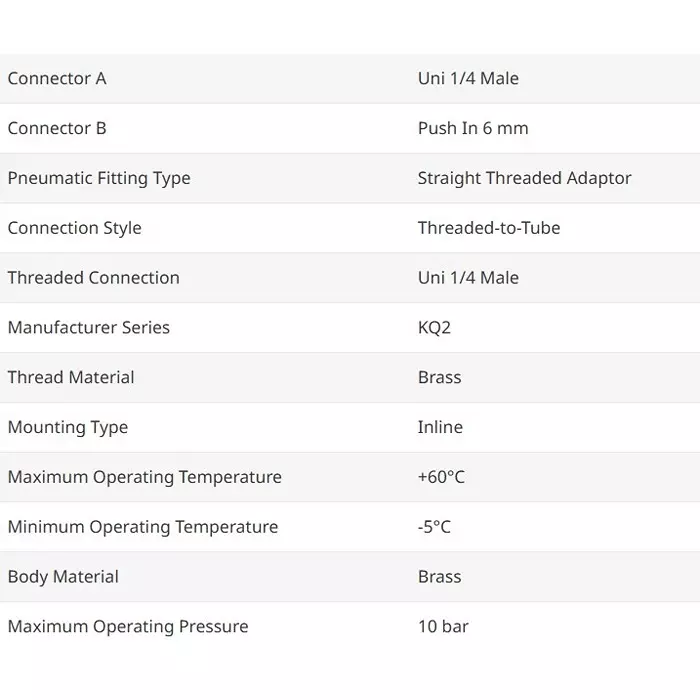Select the Inline mounting value
The image size is (700, 700).
440,428
